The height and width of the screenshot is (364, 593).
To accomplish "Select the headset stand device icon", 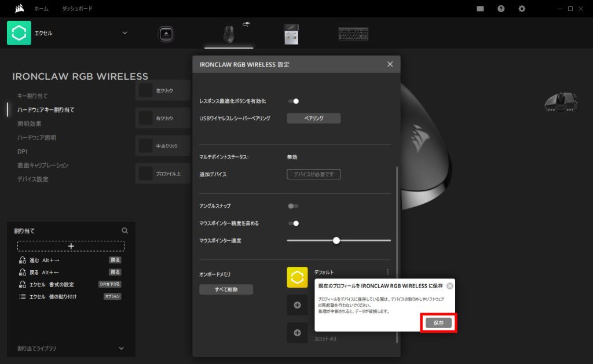I will (166, 34).
